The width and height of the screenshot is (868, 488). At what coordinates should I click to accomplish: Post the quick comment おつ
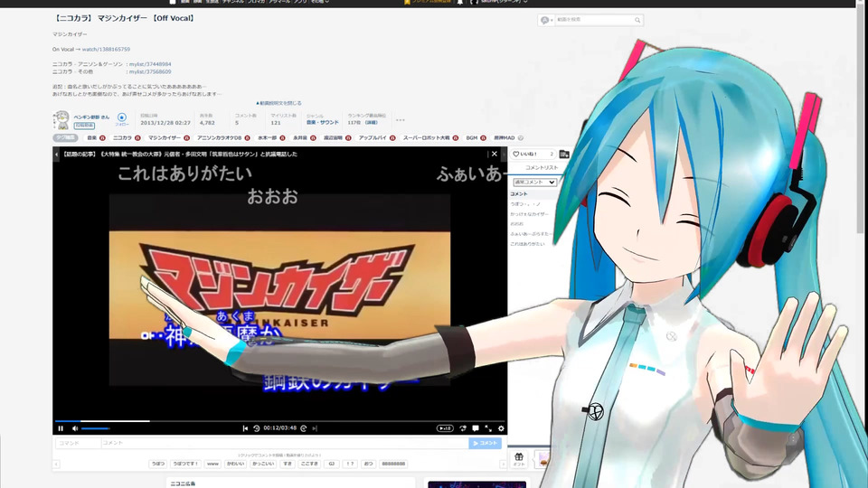tap(369, 464)
